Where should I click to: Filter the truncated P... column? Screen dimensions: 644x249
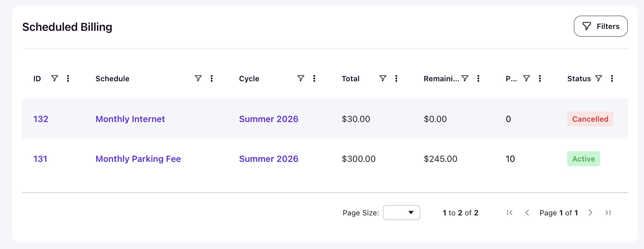527,78
